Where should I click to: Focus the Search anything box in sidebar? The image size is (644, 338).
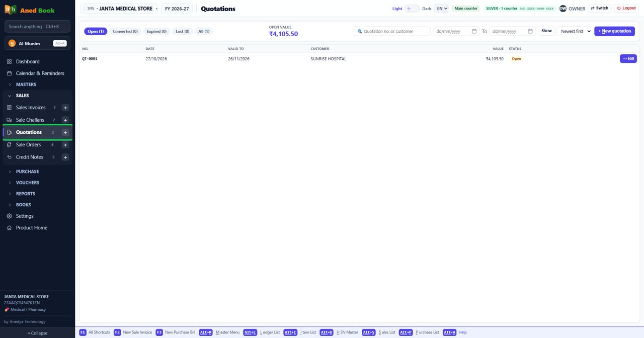(37, 27)
